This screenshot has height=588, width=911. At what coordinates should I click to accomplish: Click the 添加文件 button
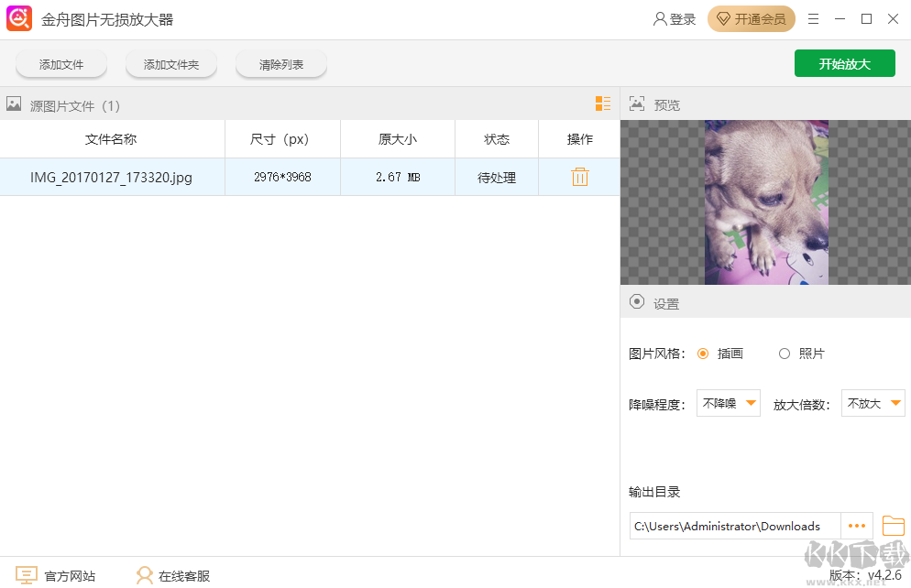60,63
